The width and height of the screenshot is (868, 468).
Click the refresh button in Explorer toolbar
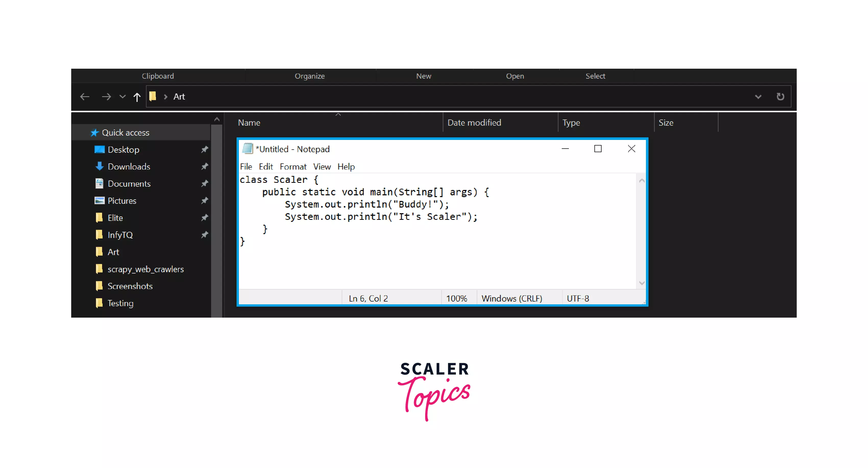780,96
